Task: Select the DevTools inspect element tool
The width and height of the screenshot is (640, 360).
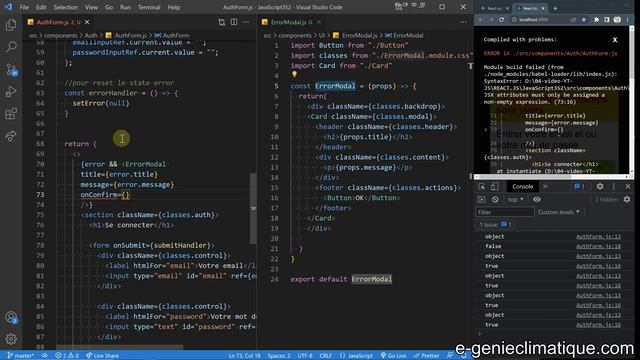Action: click(482, 187)
